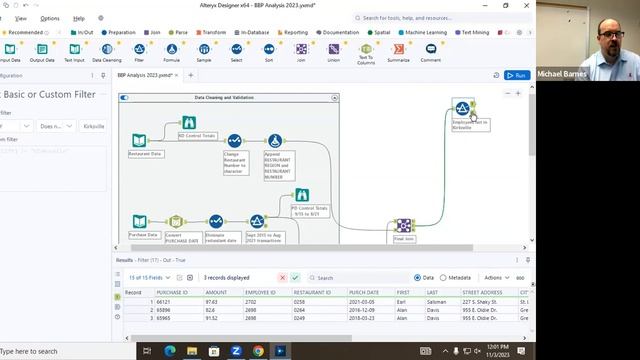
Task: Click the green checkmark in results toolbar
Action: click(295, 278)
